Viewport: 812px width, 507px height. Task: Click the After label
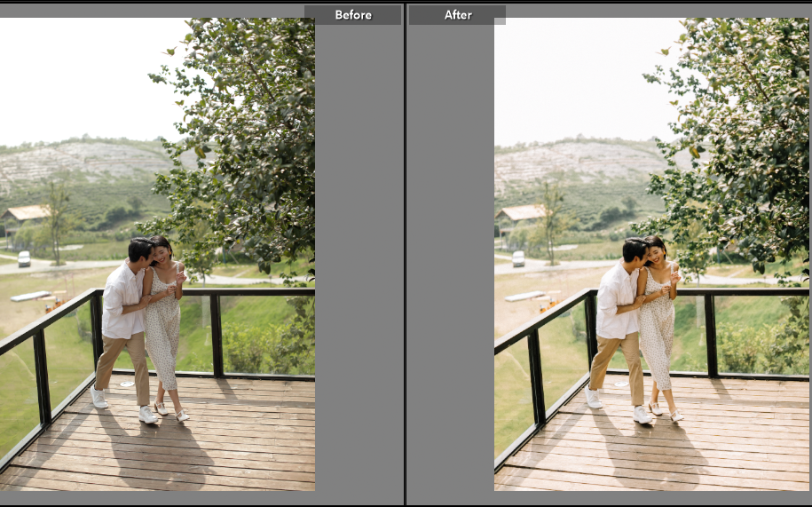[x=458, y=15]
